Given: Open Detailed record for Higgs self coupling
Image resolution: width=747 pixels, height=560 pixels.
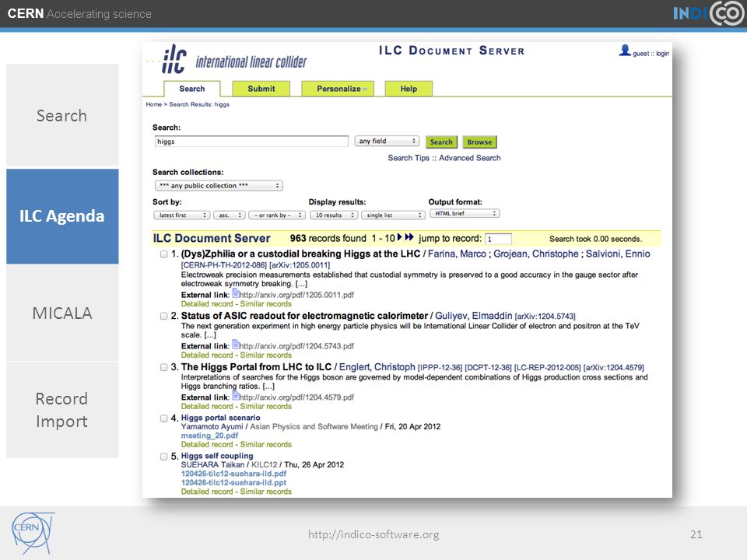Looking at the screenshot, I should pyautogui.click(x=207, y=492).
